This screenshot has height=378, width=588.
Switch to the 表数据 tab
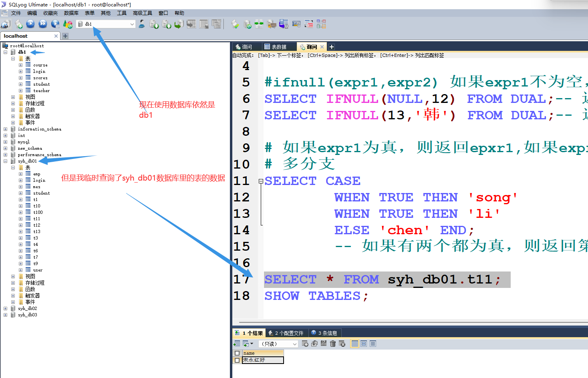[278, 47]
